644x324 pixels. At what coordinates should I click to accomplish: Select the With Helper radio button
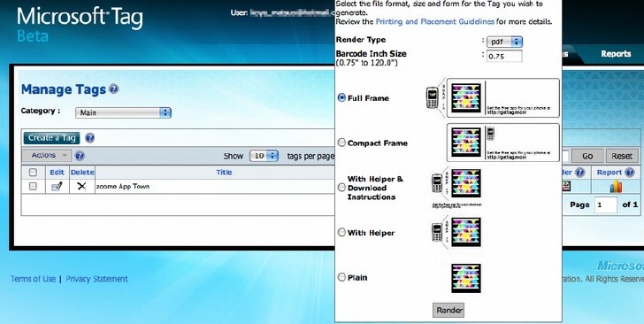341,232
